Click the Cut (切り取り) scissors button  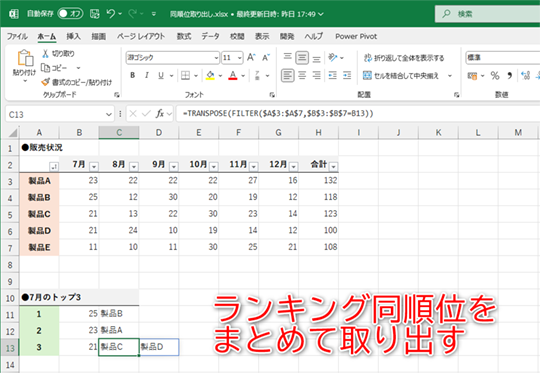click(x=58, y=54)
